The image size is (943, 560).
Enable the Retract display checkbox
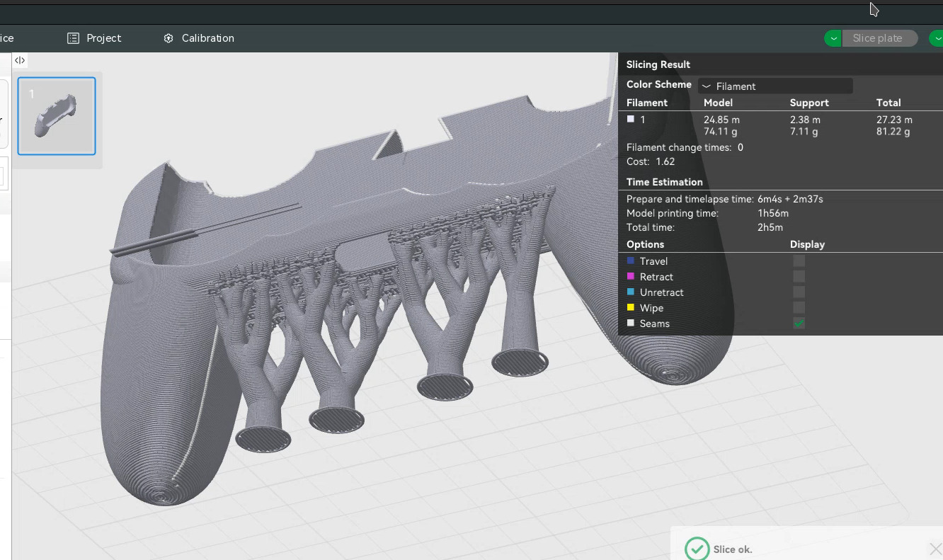(799, 277)
